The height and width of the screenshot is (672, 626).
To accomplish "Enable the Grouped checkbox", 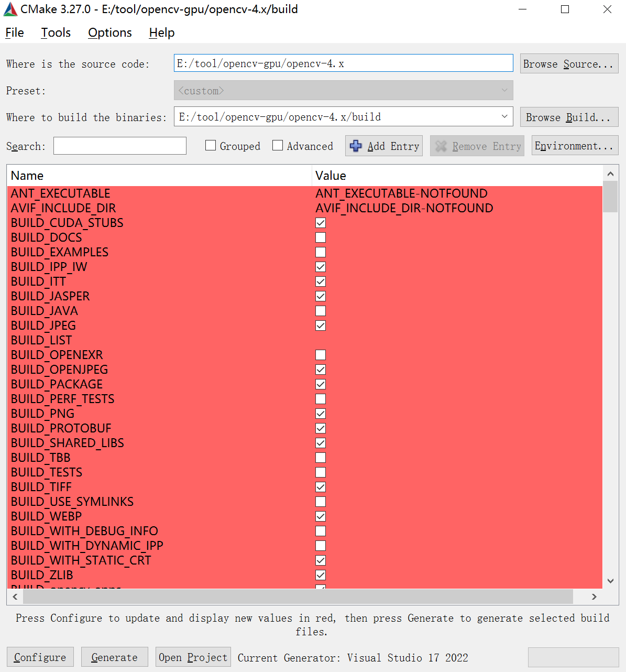I will point(211,145).
